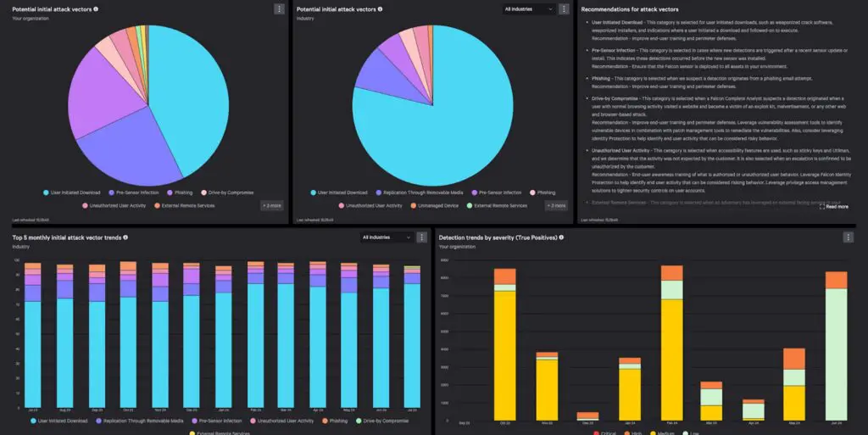Click info icon beside Top 5 monthly trends title

[125, 237]
